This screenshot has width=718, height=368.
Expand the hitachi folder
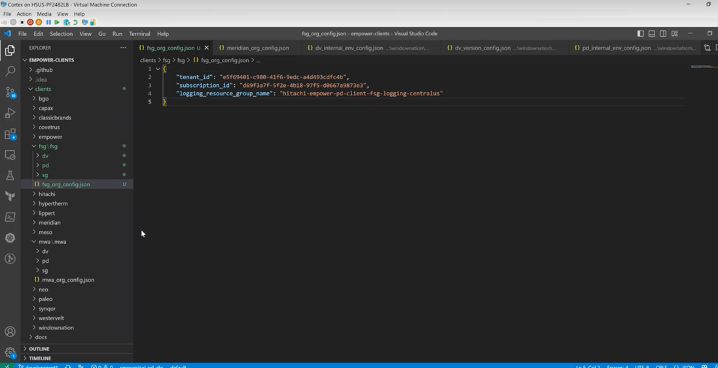(x=47, y=194)
